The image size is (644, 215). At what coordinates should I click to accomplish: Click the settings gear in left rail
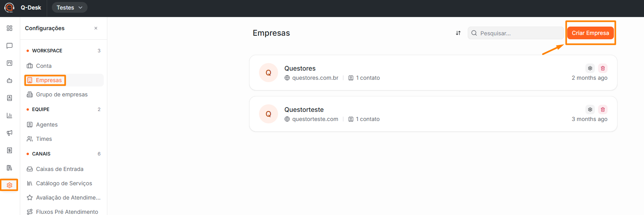click(x=10, y=185)
